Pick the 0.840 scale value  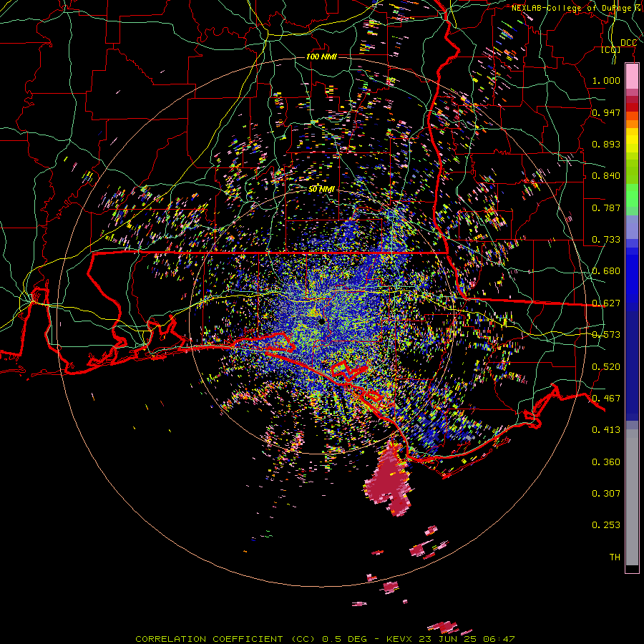click(x=606, y=176)
